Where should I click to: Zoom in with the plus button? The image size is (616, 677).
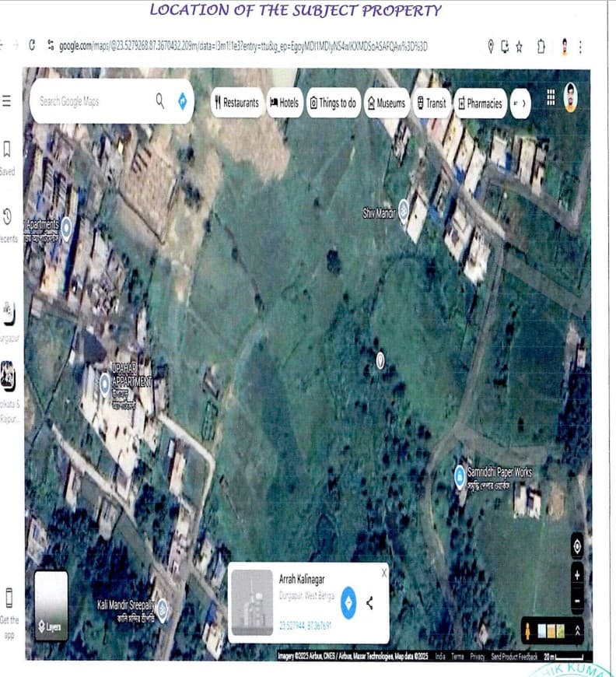tap(577, 575)
